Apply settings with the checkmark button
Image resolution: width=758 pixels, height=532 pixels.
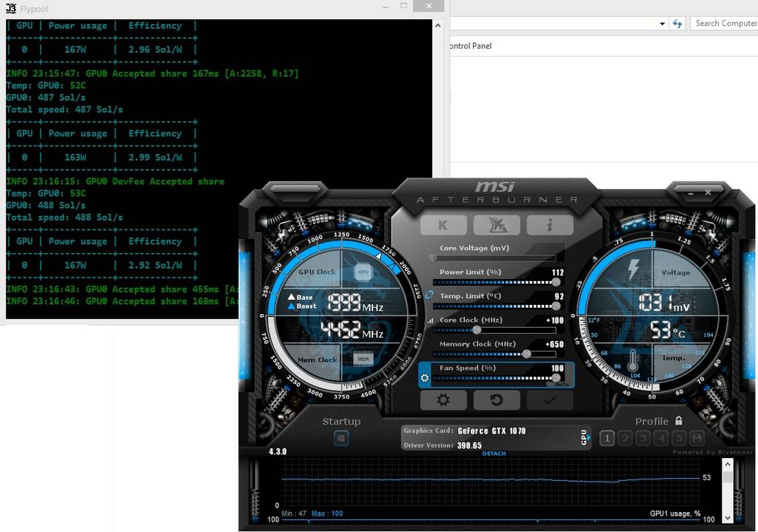point(549,400)
